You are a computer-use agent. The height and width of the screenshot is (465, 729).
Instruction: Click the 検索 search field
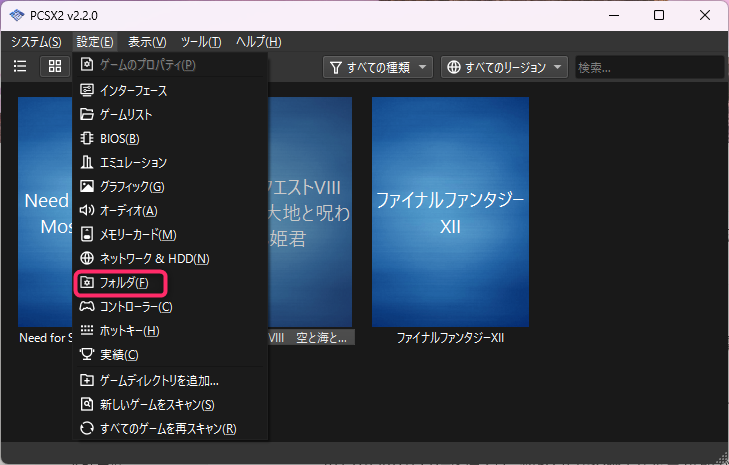pos(649,67)
